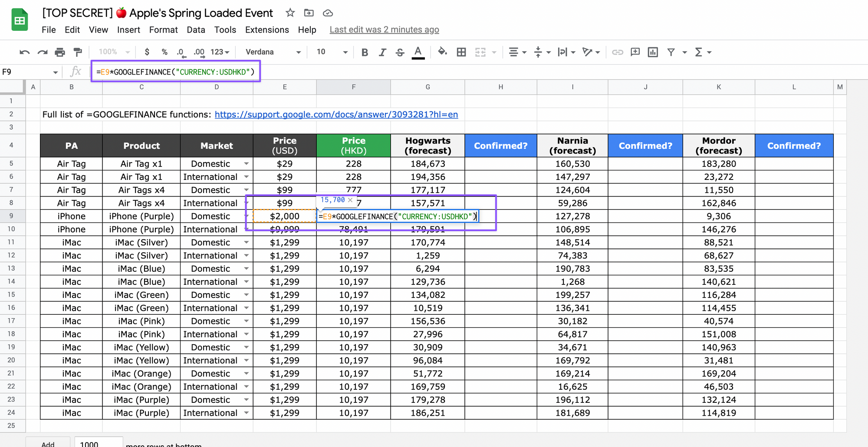Open the font size 10 dropdown
This screenshot has height=447, width=868.
[x=332, y=52]
